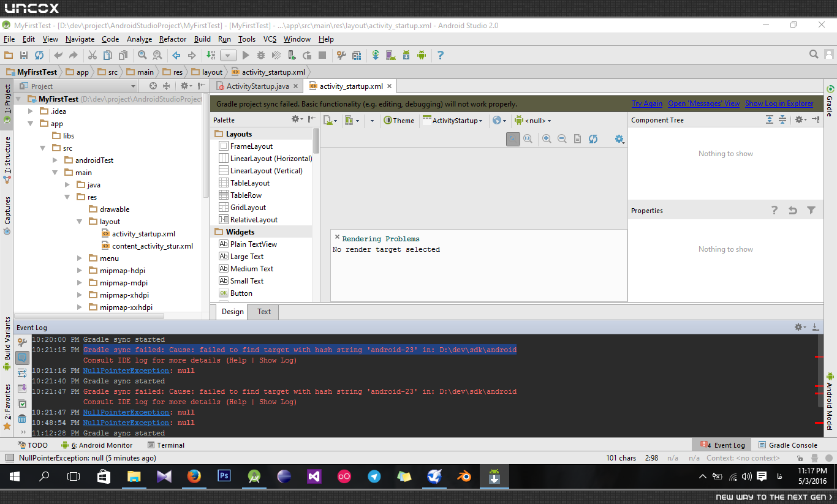This screenshot has height=504, width=837.
Task: Click the Refresh icon in designer toolbar
Action: pyautogui.click(x=593, y=139)
